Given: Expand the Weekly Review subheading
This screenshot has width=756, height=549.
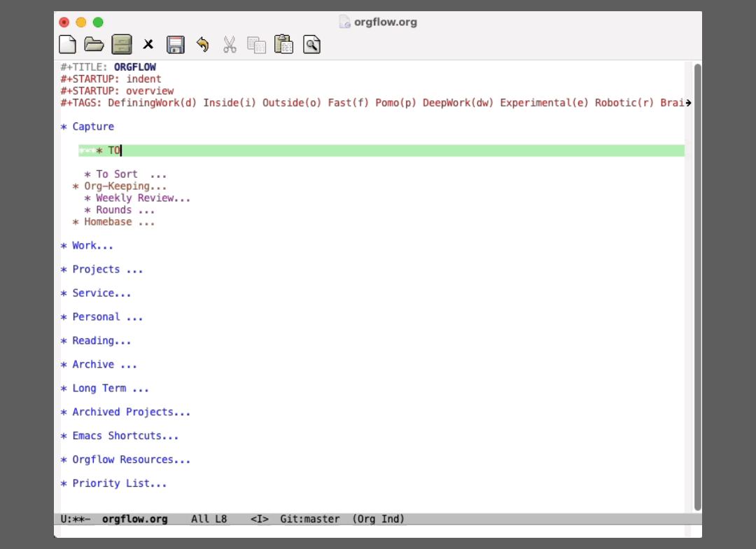Looking at the screenshot, I should [x=137, y=198].
